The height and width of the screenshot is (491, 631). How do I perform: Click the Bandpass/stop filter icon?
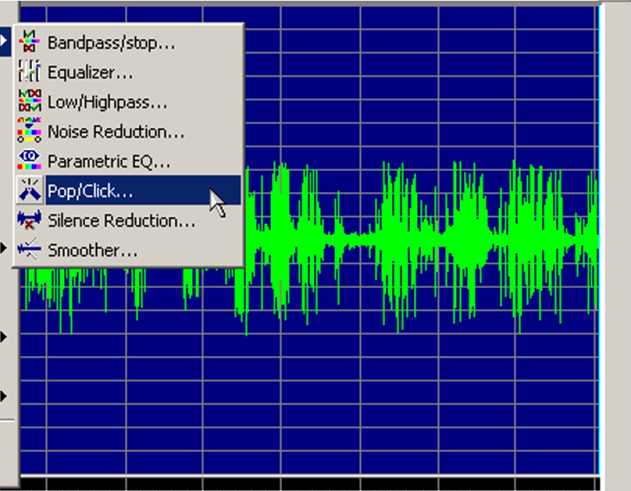29,41
